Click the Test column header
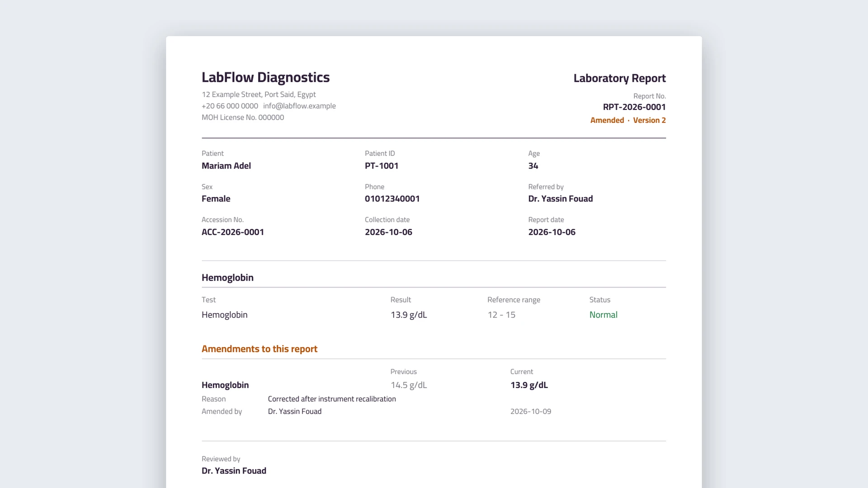868x488 pixels. (x=208, y=300)
